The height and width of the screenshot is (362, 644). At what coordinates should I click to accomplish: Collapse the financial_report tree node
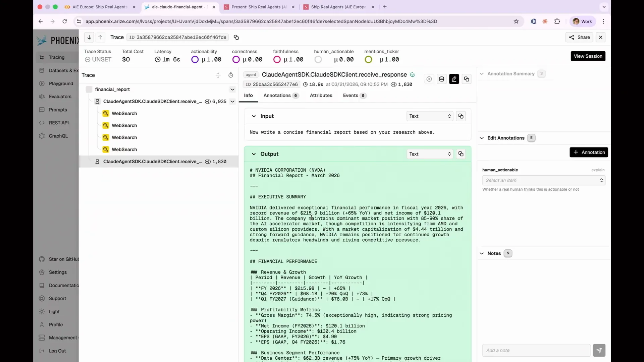(232, 89)
